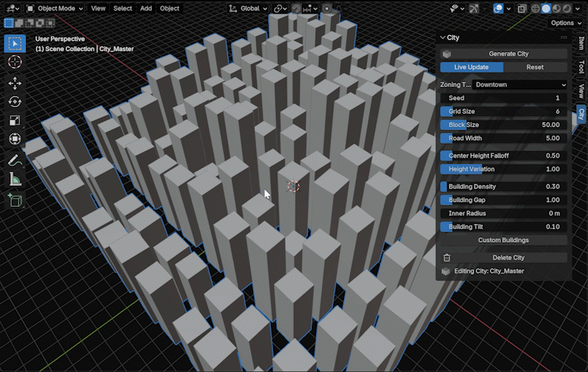Activate the 3D Cursor tool
Viewport: 588px width, 372px height.
[15, 62]
